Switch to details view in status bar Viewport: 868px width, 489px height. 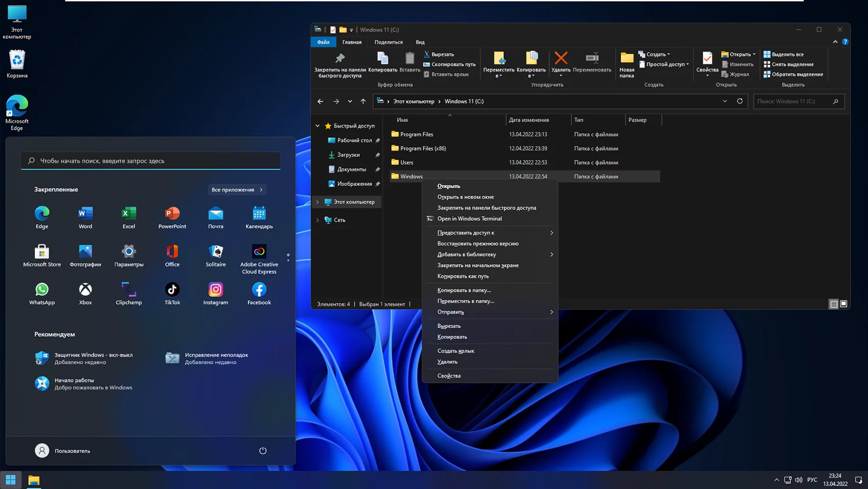coord(833,304)
